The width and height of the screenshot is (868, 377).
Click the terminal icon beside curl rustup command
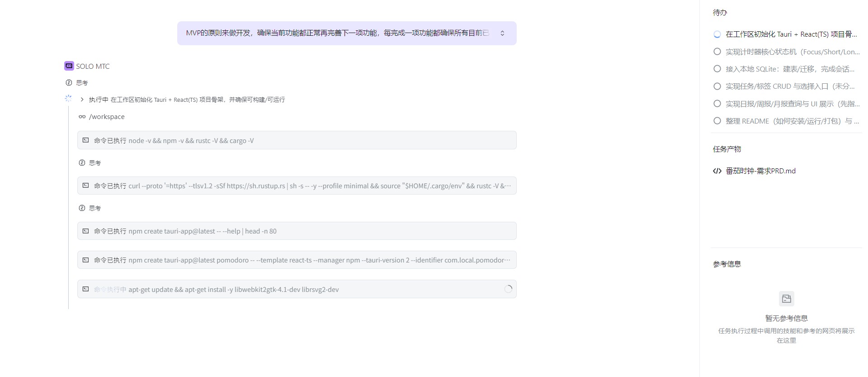[86, 186]
